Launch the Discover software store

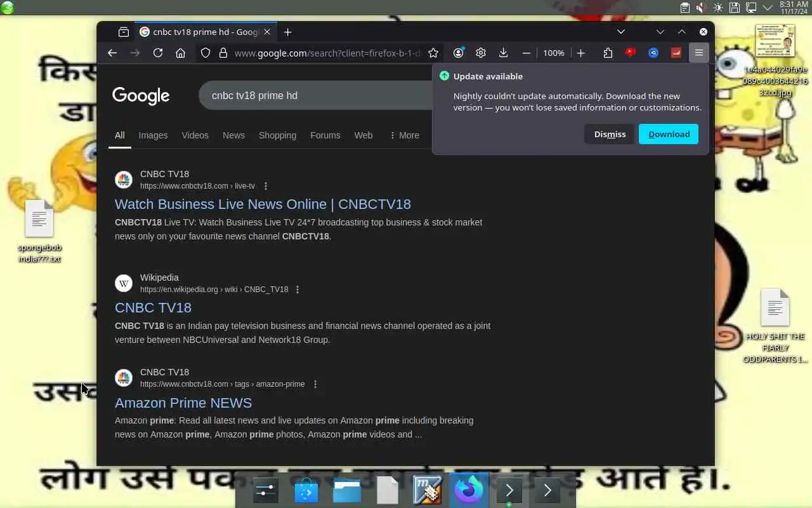(x=306, y=491)
